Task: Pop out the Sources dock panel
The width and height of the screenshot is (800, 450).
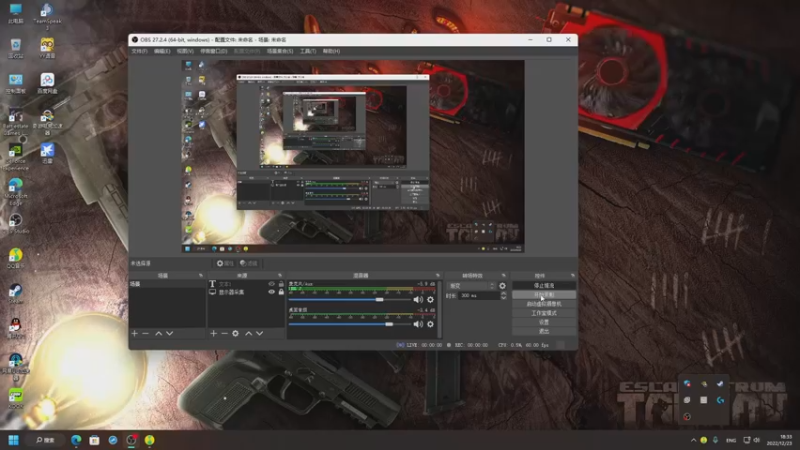Action: click(x=280, y=276)
